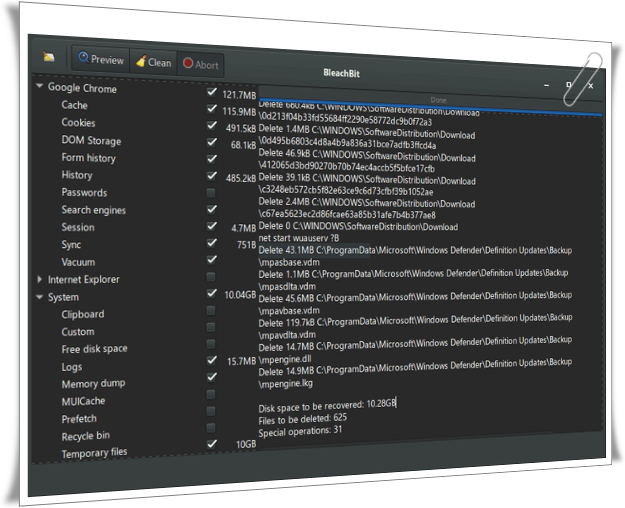Select the DOM Storage tree item
Screen dimensions: 625x508
[x=91, y=140]
